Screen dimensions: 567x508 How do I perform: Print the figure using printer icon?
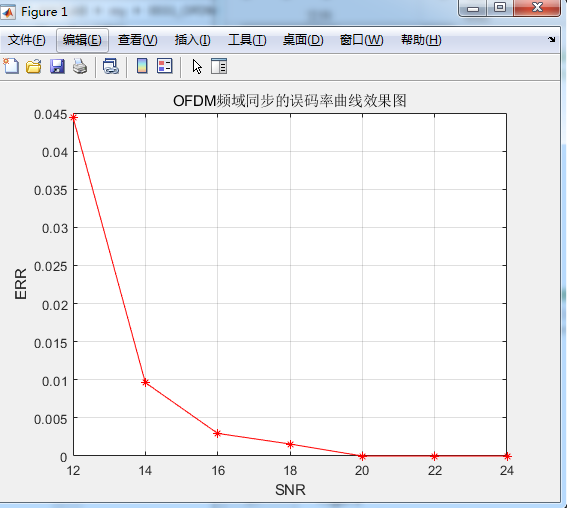tap(80, 67)
